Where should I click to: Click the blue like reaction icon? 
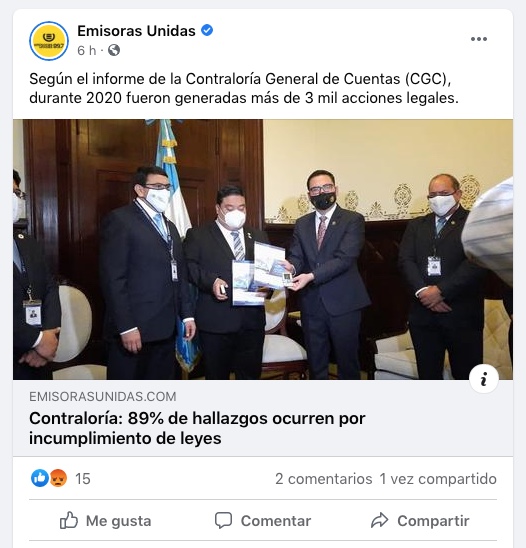point(39,478)
